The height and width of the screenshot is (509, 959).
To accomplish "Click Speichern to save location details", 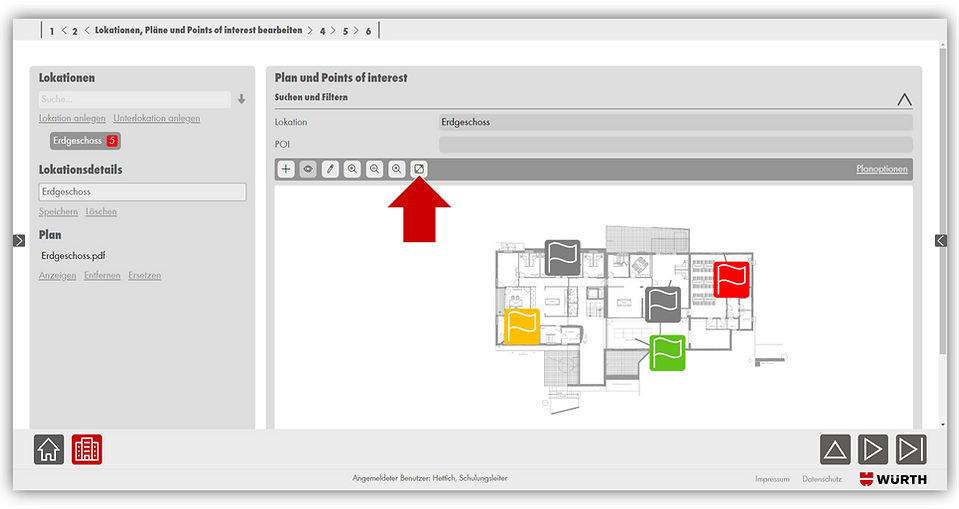I will tap(58, 212).
